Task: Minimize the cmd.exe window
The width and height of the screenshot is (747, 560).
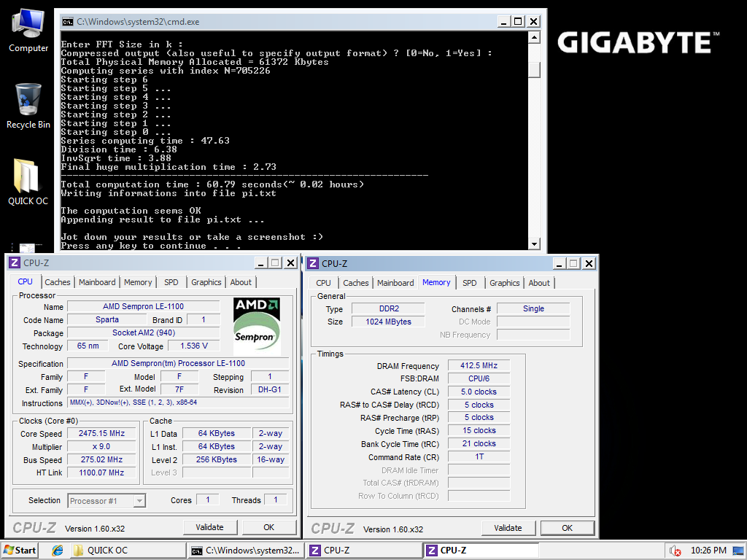Action: 505,21
